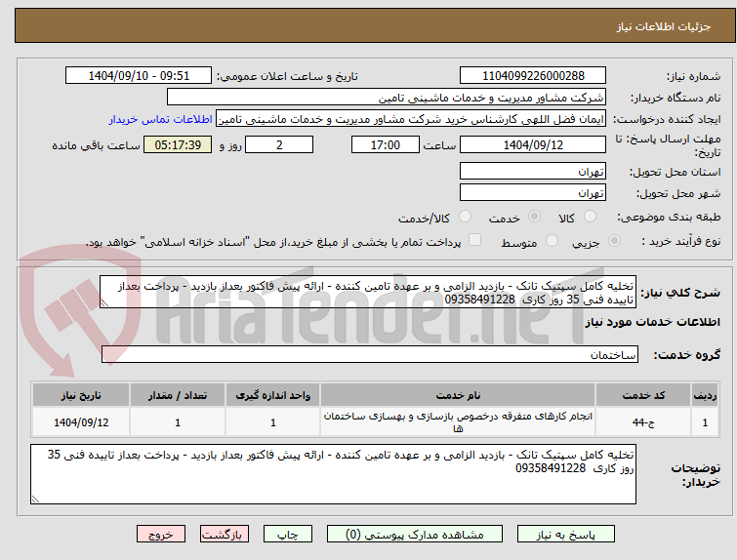Click the اطلاعات خدمات مورد نیاز heading
This screenshot has width=737, height=560.
tap(652, 322)
